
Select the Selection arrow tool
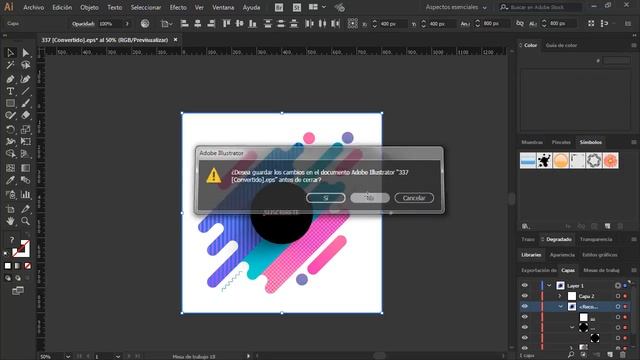(x=10, y=53)
